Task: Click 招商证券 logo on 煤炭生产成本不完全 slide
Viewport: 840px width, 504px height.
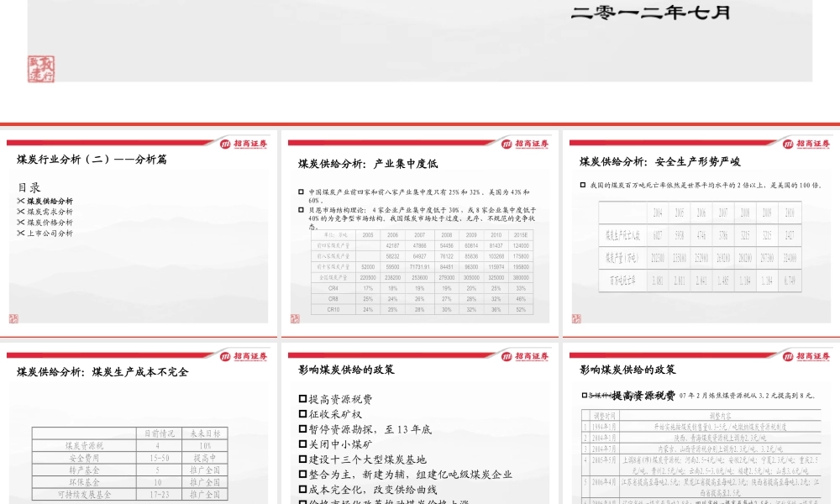Action: point(244,356)
